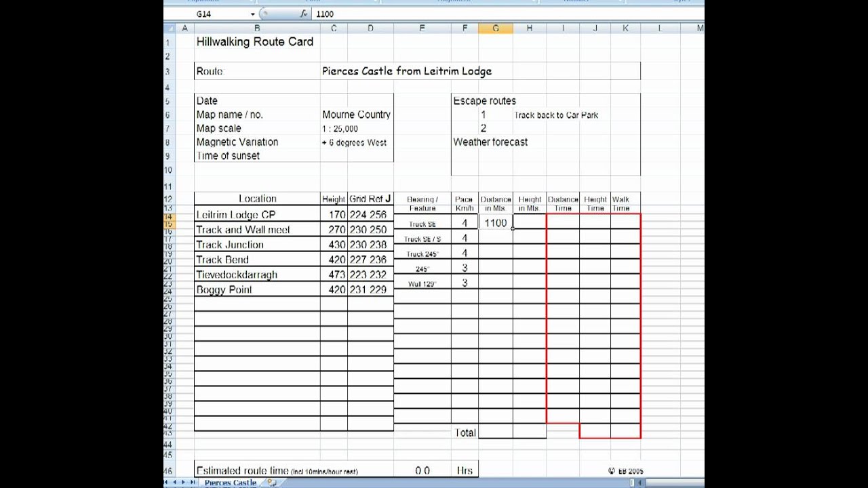
Task: Click the Date label cell
Action: (207, 100)
